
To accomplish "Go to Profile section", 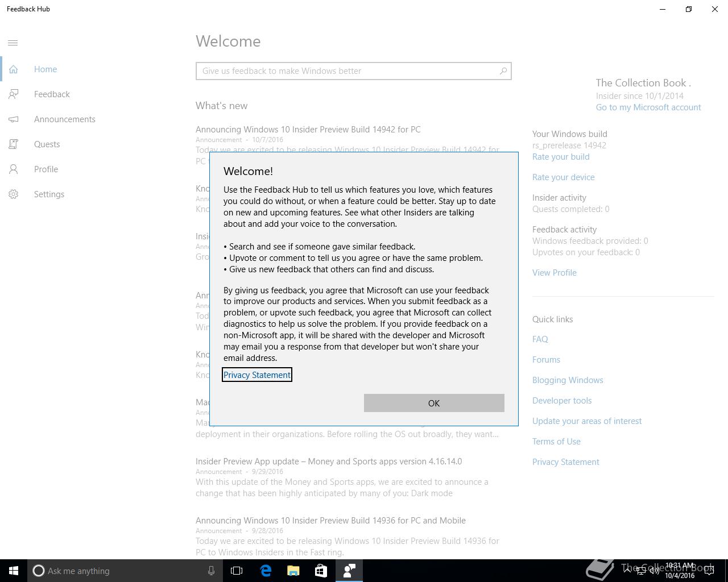I will pos(46,169).
